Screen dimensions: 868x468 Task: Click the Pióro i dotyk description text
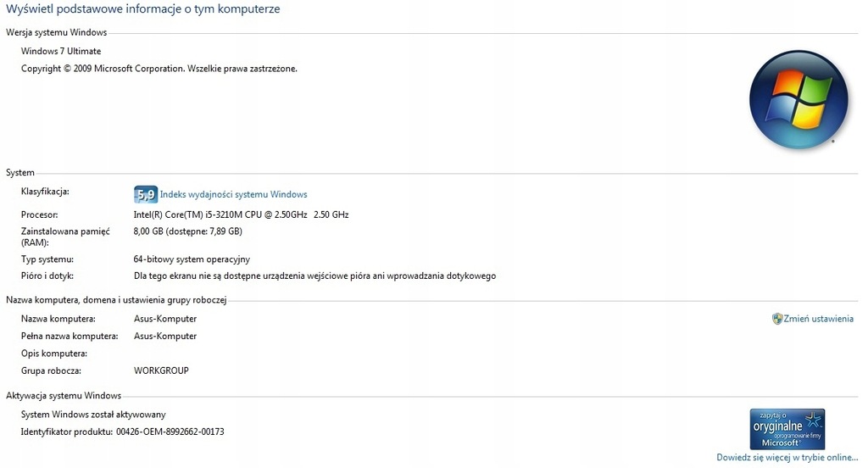pyautogui.click(x=314, y=276)
